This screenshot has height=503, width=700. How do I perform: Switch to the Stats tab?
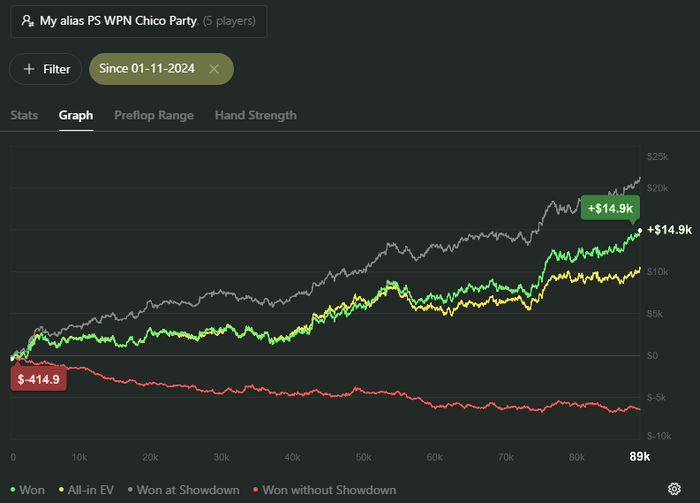coord(24,115)
